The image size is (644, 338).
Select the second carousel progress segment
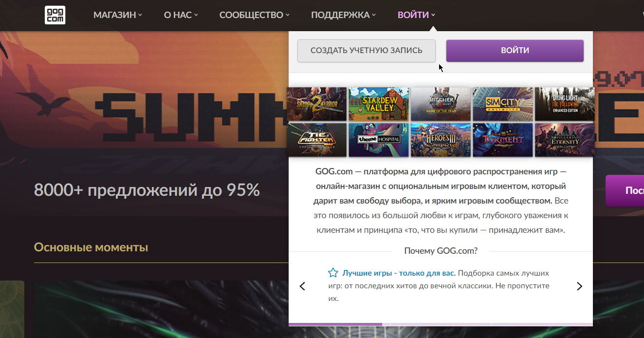click(441, 324)
